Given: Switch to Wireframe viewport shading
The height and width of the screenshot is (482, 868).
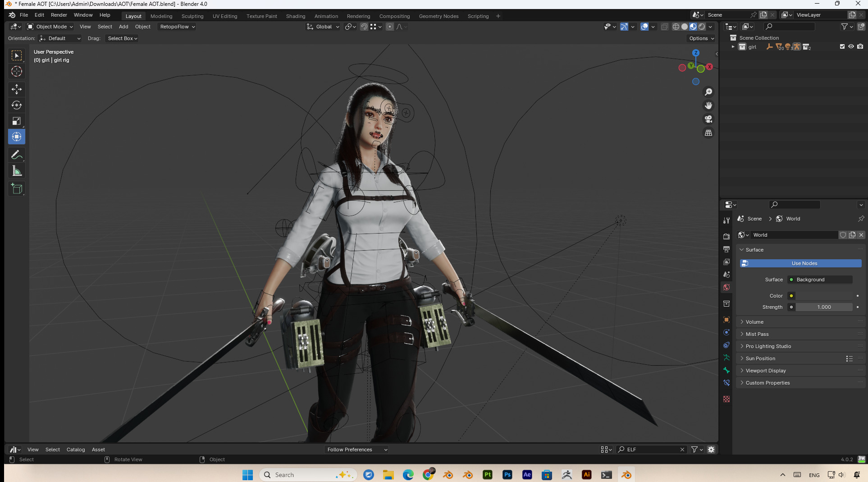Looking at the screenshot, I should coord(676,27).
